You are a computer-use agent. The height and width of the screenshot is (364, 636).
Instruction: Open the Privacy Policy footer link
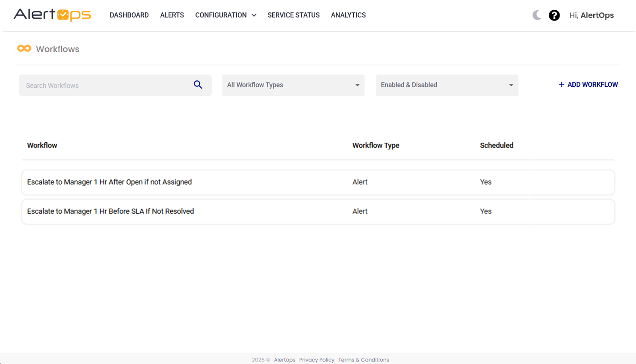[317, 360]
